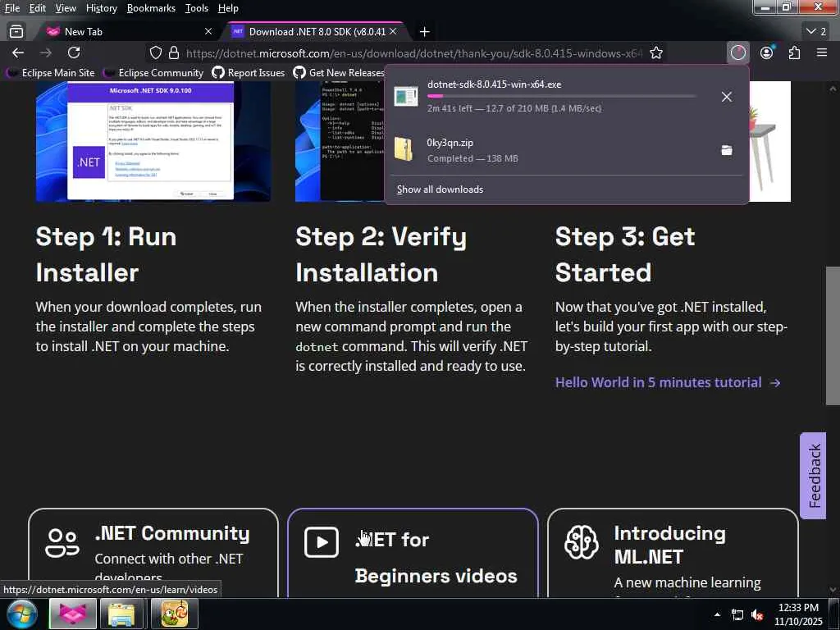Open the Eclipse Community bookmark
The image size is (840, 630).
153,72
